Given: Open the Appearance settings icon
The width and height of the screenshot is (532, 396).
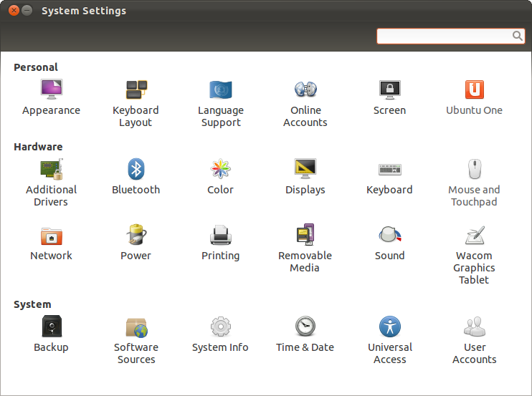Looking at the screenshot, I should pos(51,90).
